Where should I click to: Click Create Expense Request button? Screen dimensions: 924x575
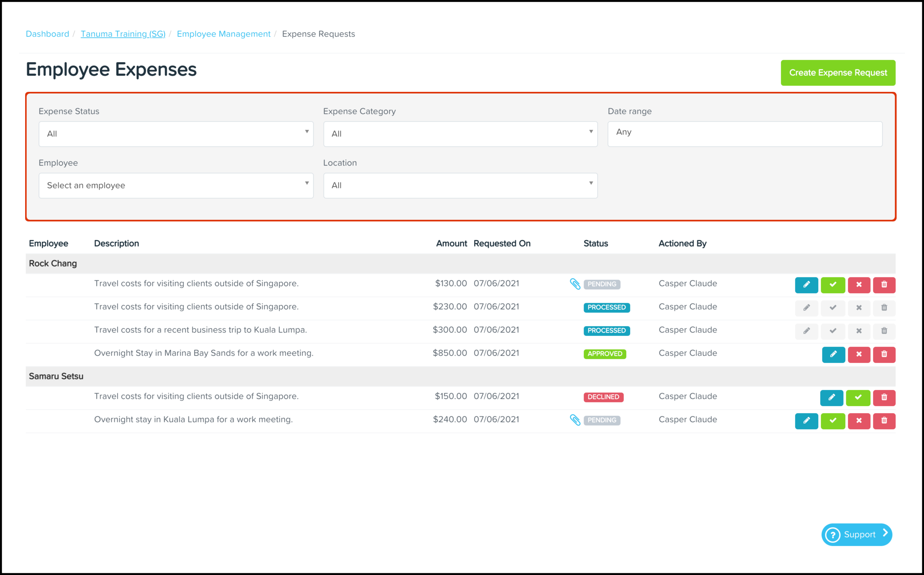pyautogui.click(x=838, y=73)
